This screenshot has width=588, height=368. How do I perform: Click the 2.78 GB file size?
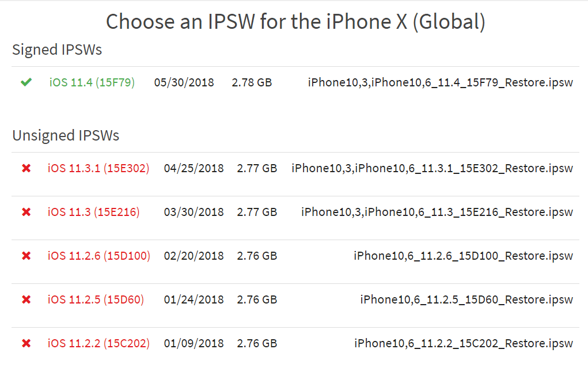click(x=252, y=82)
